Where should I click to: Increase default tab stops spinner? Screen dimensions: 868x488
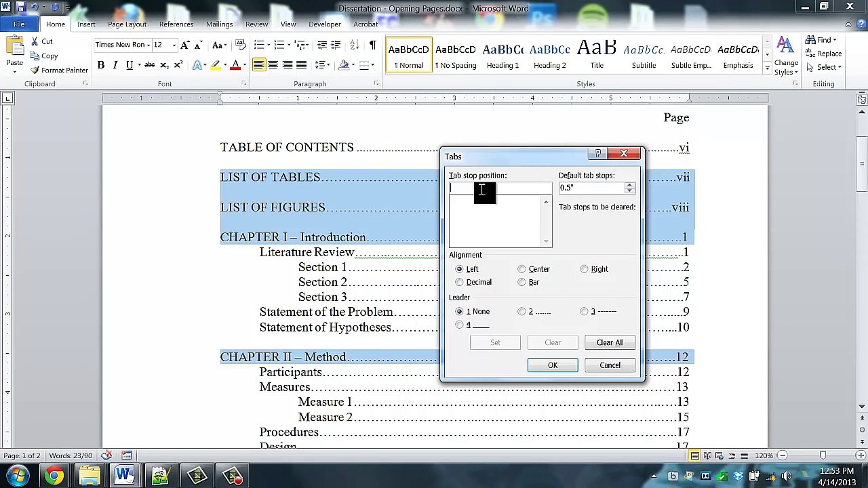click(x=630, y=185)
